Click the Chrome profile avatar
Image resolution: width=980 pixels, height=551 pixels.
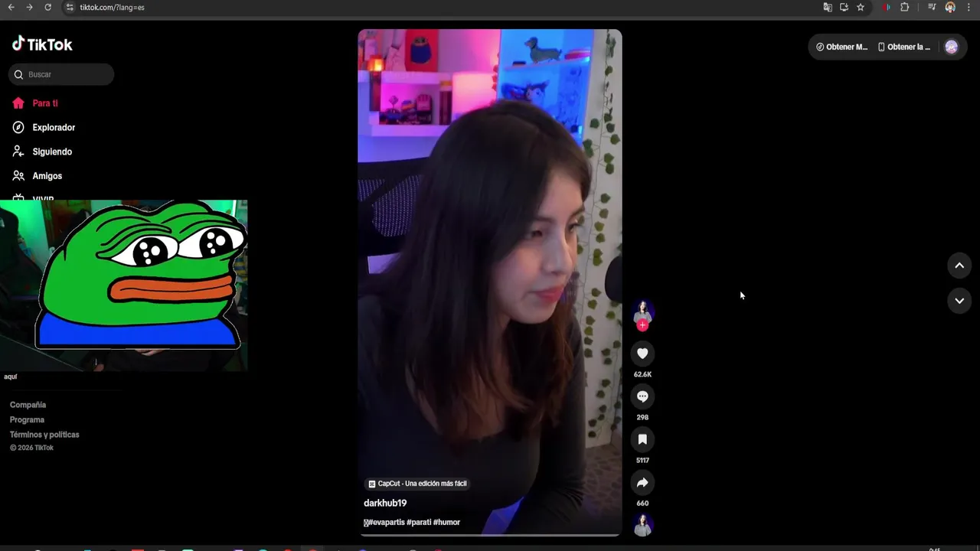pyautogui.click(x=950, y=7)
